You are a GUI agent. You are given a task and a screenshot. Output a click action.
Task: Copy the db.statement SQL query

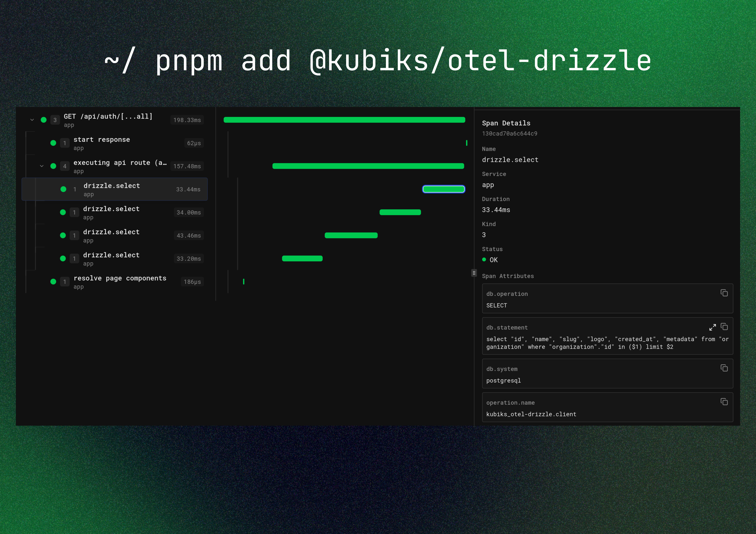pos(725,327)
